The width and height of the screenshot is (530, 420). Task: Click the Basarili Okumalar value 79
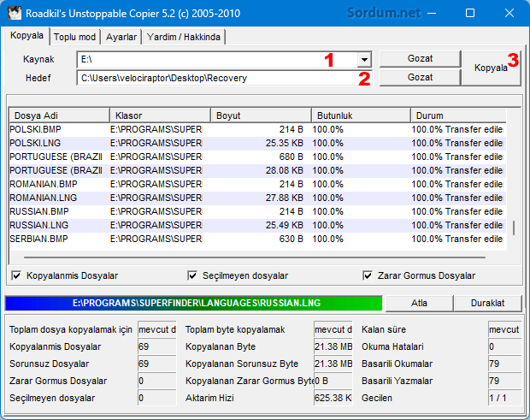pyautogui.click(x=504, y=364)
